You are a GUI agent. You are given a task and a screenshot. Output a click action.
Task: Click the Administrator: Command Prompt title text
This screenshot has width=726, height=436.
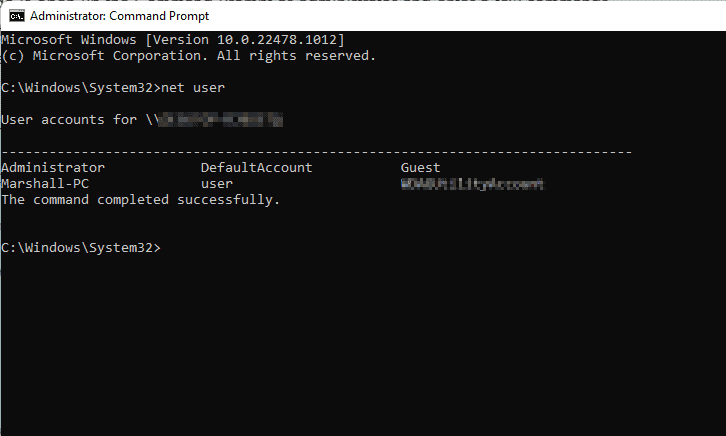[x=119, y=16]
